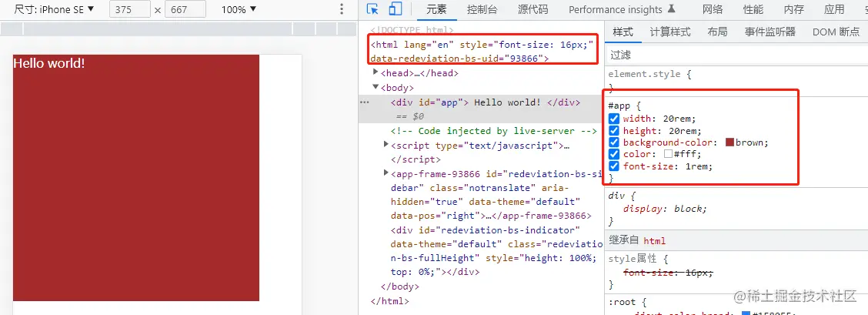Uncheck the width: 20rem property
This screenshot has height=315, width=868.
pyautogui.click(x=614, y=119)
